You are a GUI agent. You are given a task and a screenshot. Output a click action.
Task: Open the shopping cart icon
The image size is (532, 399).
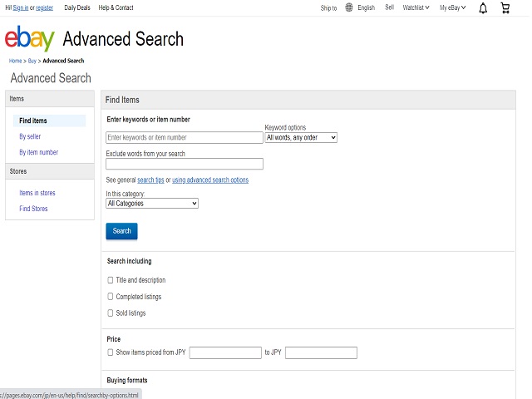pos(505,7)
